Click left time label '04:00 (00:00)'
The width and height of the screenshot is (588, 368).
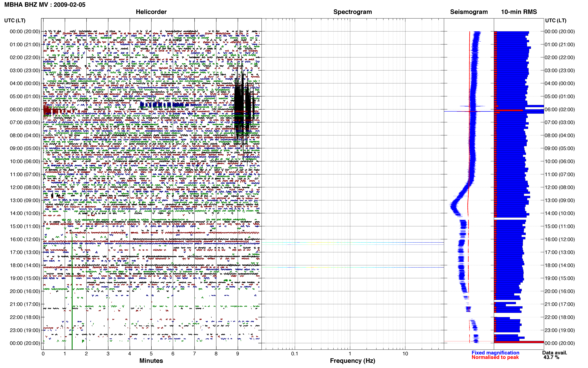pyautogui.click(x=25, y=83)
